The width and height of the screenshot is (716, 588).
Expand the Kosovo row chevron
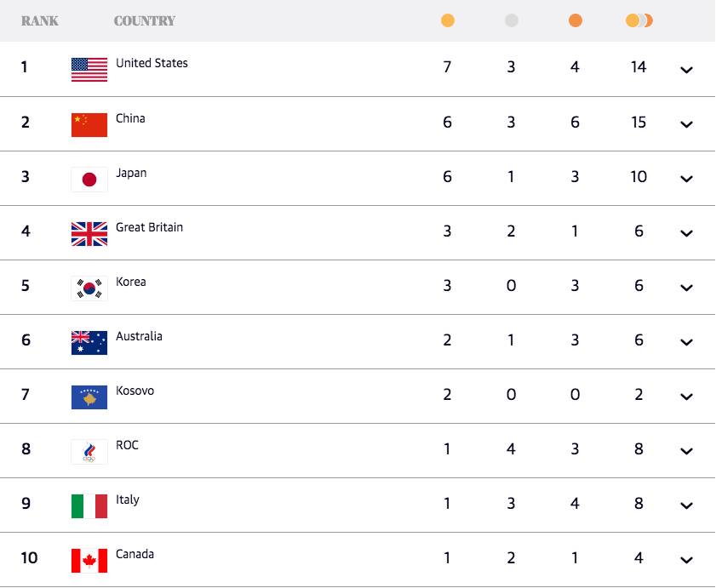[x=687, y=397]
